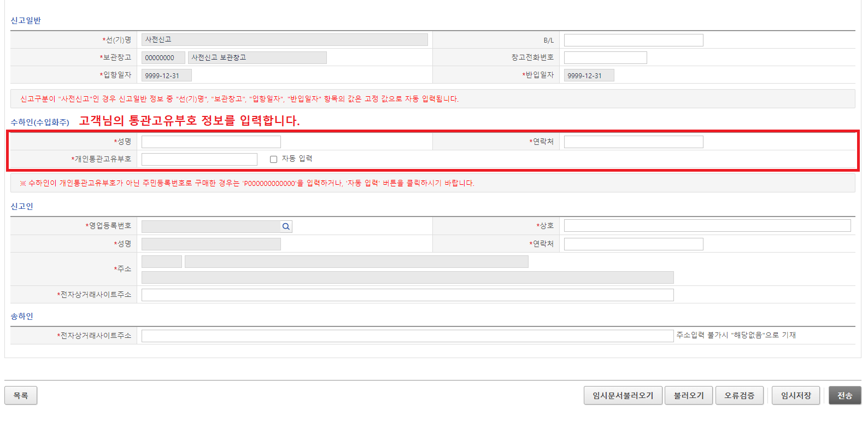Screen dimensions: 868x427
Task: Click the 사전신고 보관창고 name field
Action: pyautogui.click(x=257, y=57)
